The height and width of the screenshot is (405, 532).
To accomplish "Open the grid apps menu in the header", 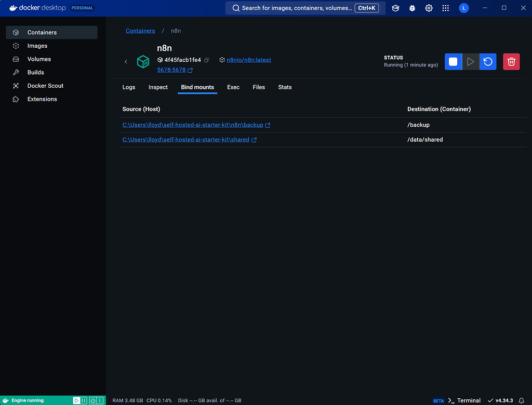I will tap(445, 8).
